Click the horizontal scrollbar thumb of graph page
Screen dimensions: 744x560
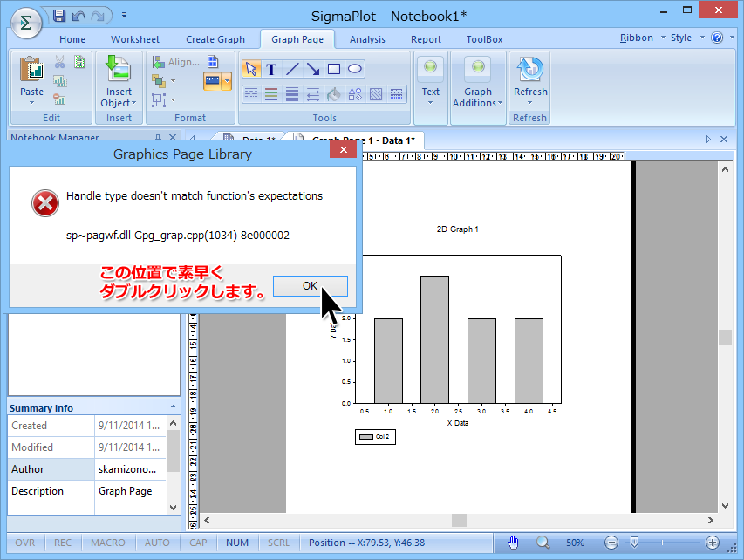459,520
